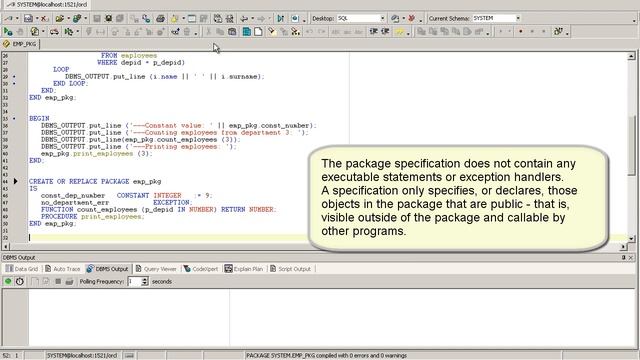Select SYSTEM@localhost:1521/orcl connection tab at top
Viewport: 640px width, 360px height.
tap(47, 4)
